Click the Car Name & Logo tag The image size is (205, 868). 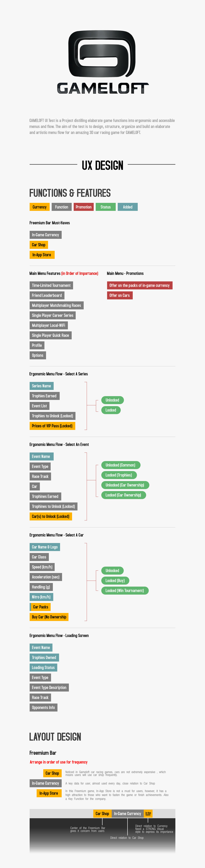(45, 547)
